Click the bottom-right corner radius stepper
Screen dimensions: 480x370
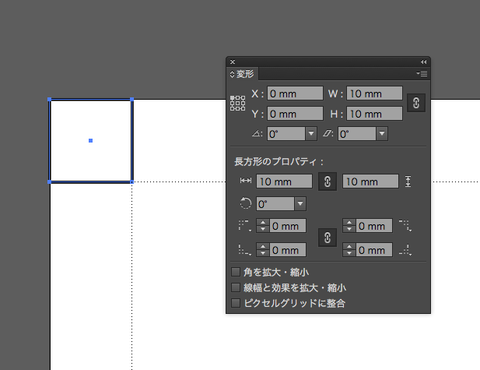349,250
